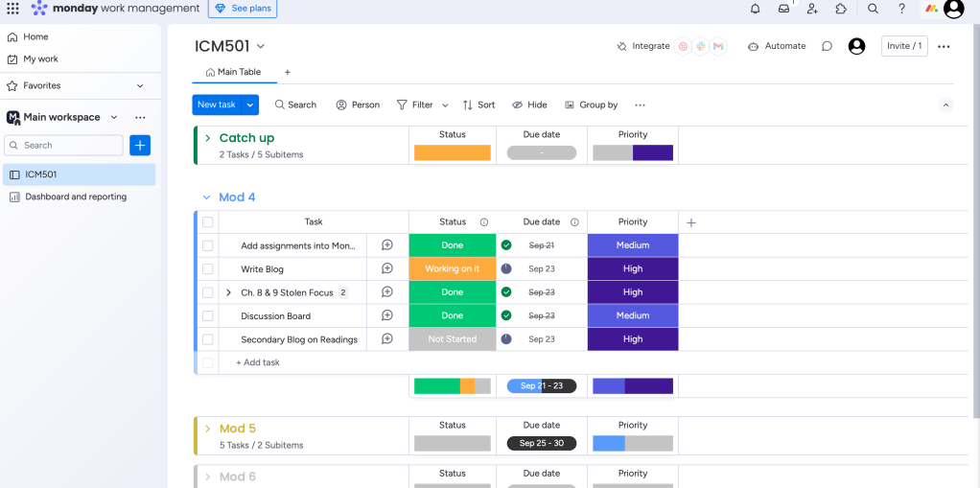980x488 pixels.
Task: Open Dashboard and reporting in sidebar
Action: pyautogui.click(x=76, y=197)
